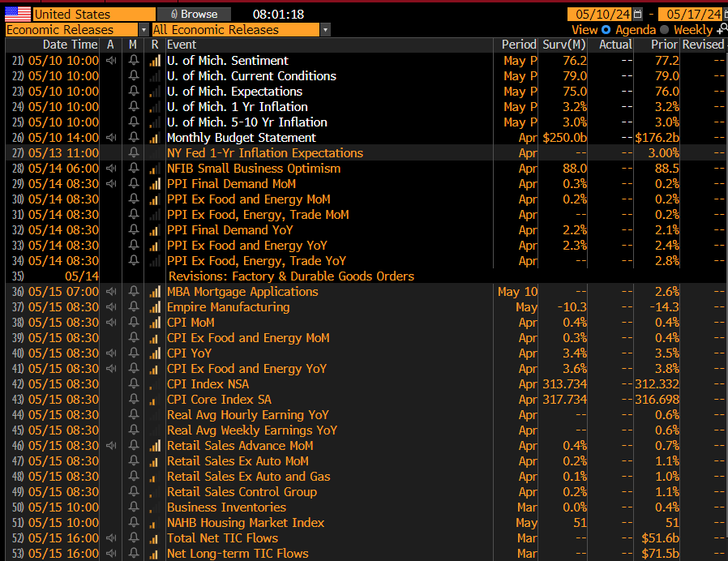
Task: Click speaker icon for U. of Mich. Sentiment
Action: pyautogui.click(x=111, y=60)
